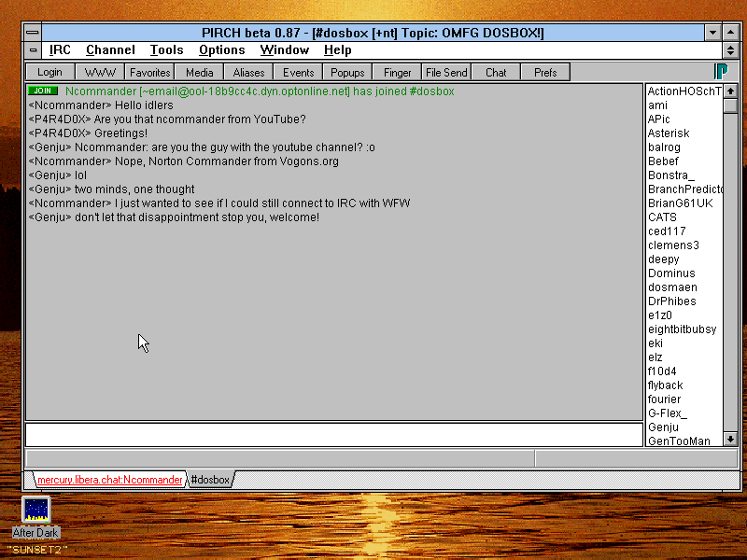Image resolution: width=747 pixels, height=560 pixels.
Task: Open Prefs from the toolbar
Action: click(546, 73)
